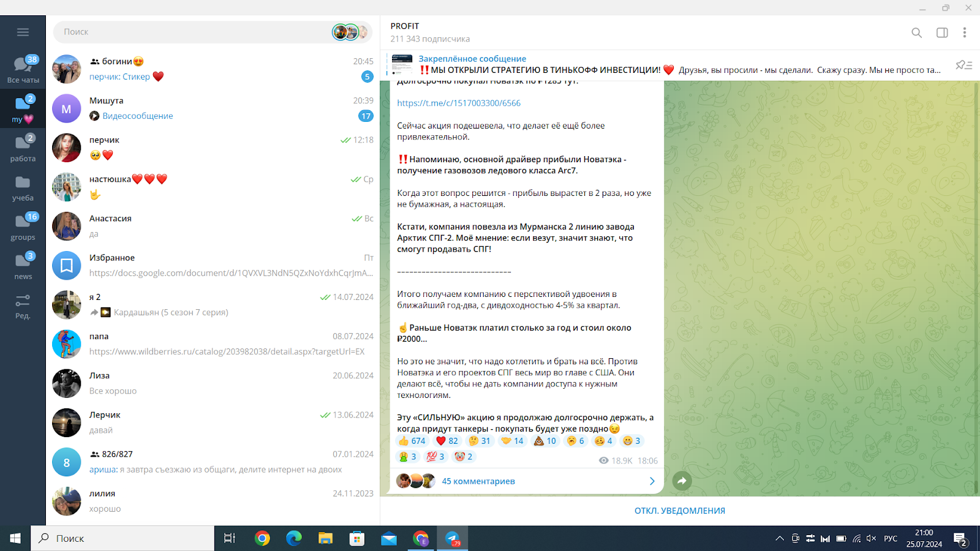The width and height of the screenshot is (980, 551).
Task: Open the three-dot channel options menu
Action: coord(964,32)
